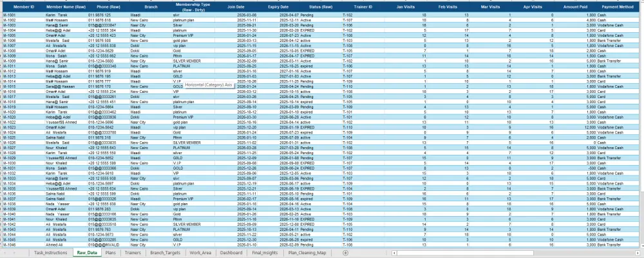This screenshot has height=258, width=644.
Task: Click the M-1023 member ID cell
Action: [x=24, y=128]
